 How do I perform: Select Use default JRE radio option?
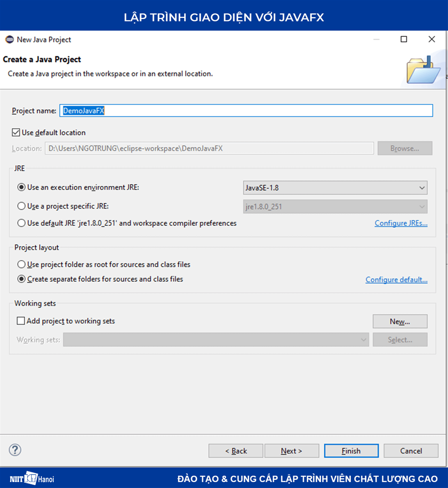[22, 223]
